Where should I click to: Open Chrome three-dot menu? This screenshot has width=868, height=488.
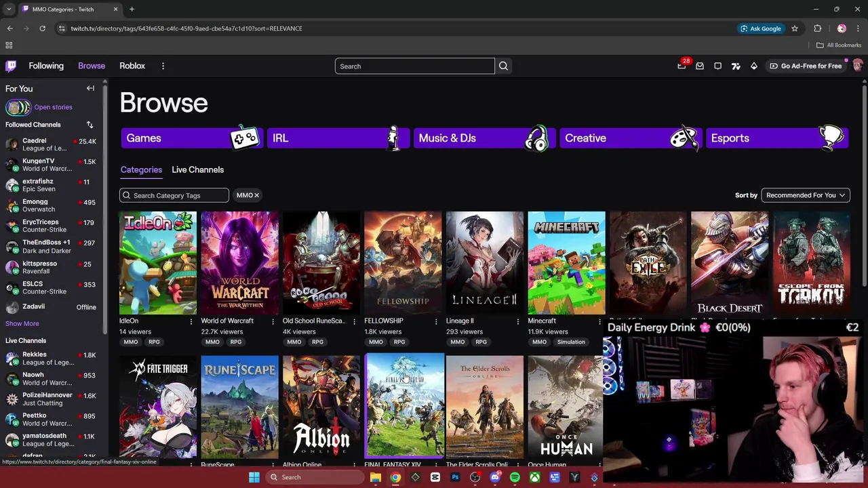858,28
